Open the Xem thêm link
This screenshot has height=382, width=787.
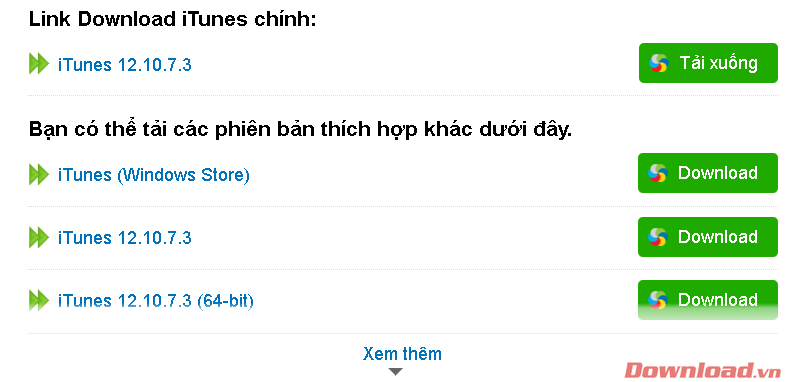tap(402, 354)
